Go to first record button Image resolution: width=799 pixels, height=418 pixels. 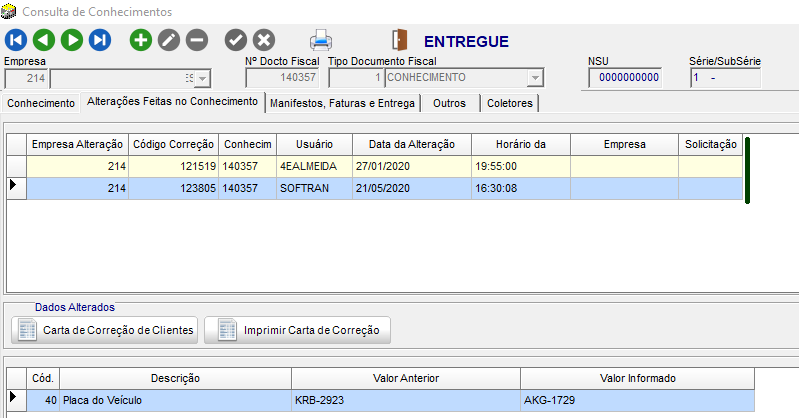pos(16,40)
